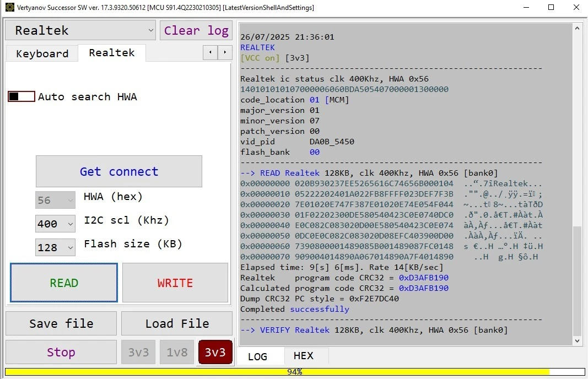The image size is (588, 379).
Task: Click the green READ button
Action: pyautogui.click(x=64, y=283)
